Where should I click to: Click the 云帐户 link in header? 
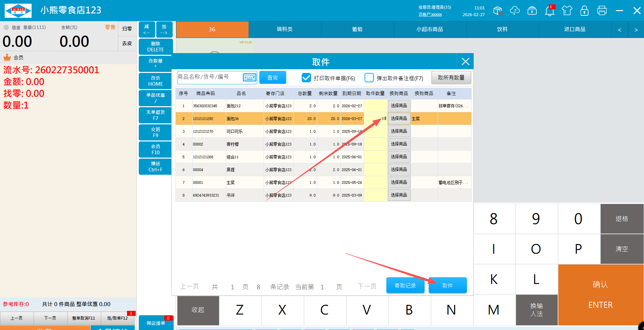430,14
